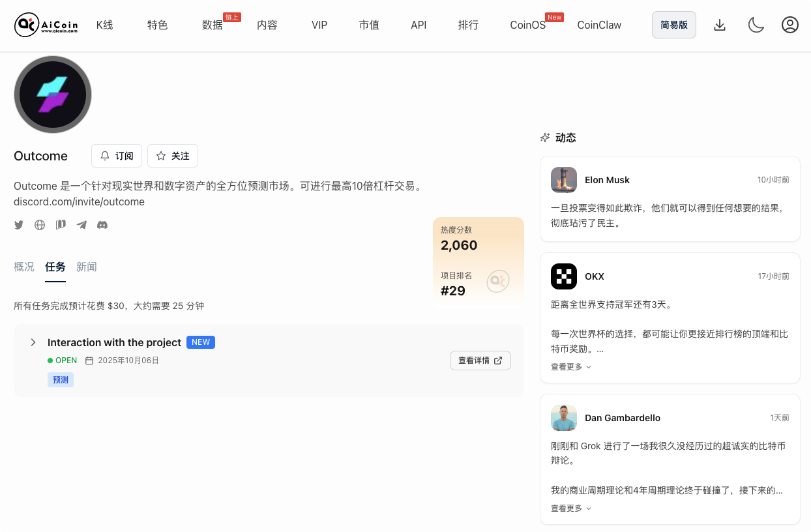This screenshot has height=532, width=811.
Task: Open Outcome's Telegram icon
Action: click(81, 225)
